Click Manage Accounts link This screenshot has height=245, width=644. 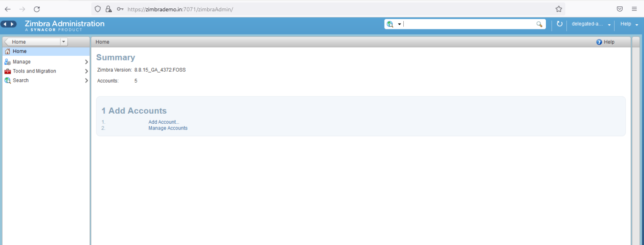pos(168,128)
